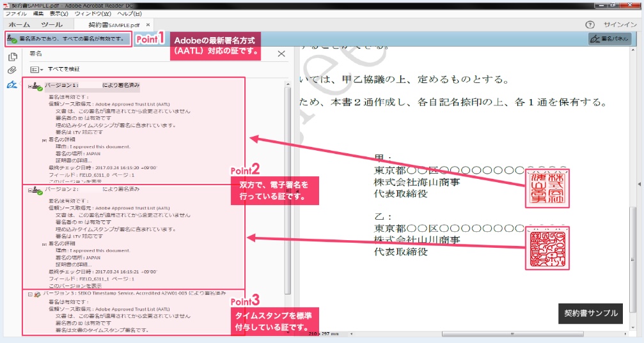Image resolution: width=644 pixels, height=343 pixels.
Task: Click the 最終チェック日時 16:15:20 row
Action: pyautogui.click(x=103, y=168)
